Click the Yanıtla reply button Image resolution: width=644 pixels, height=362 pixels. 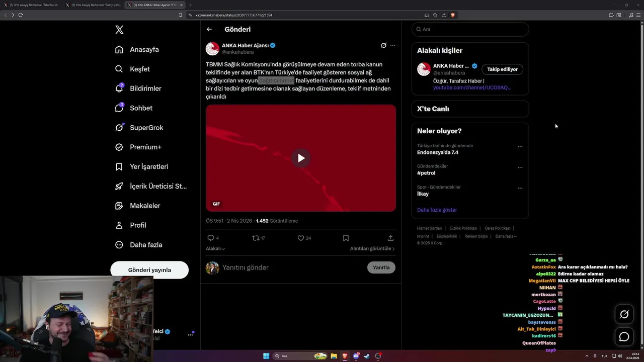(381, 267)
